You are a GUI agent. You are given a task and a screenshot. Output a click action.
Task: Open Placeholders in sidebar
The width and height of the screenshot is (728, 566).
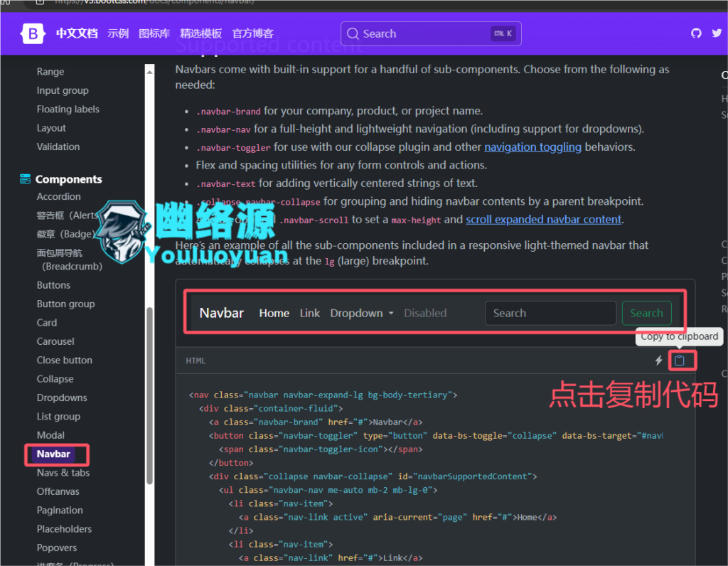click(x=64, y=529)
